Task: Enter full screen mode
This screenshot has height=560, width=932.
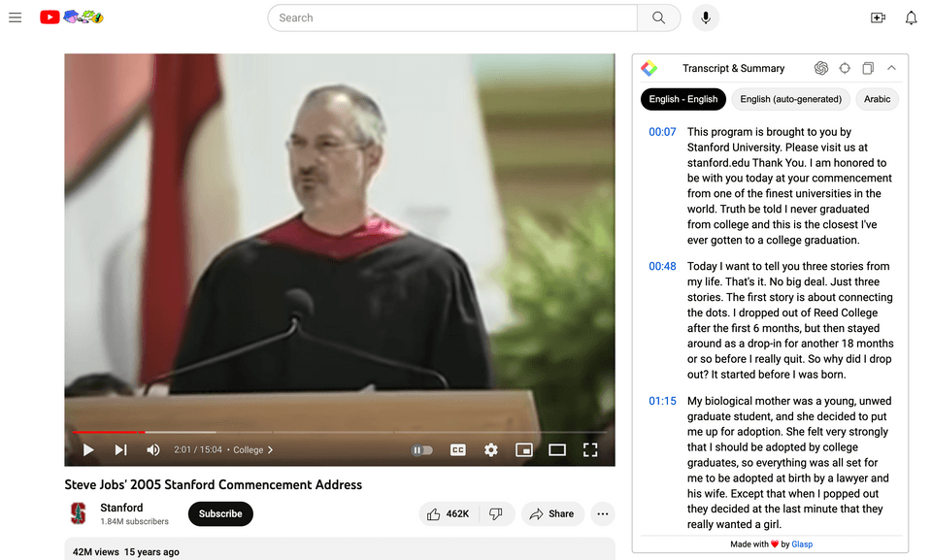Action: click(590, 450)
